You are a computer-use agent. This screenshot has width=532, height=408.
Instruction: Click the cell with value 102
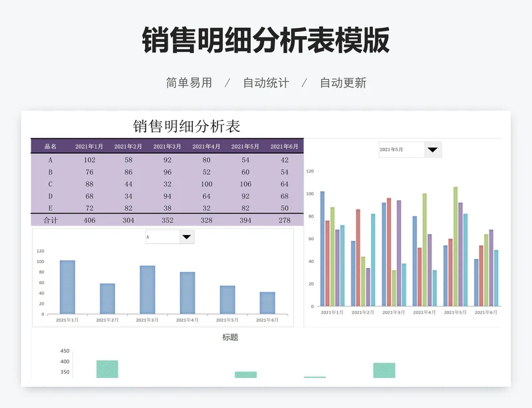90,160
